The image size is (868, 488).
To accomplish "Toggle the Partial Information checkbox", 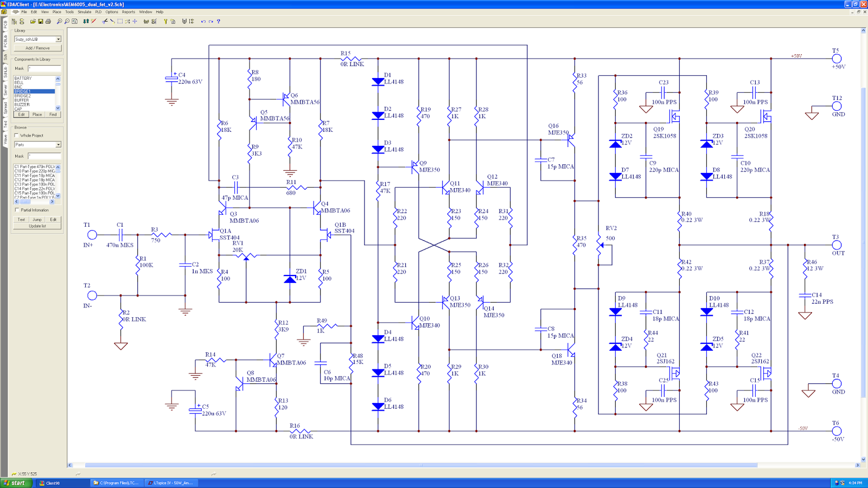I will 16,210.
